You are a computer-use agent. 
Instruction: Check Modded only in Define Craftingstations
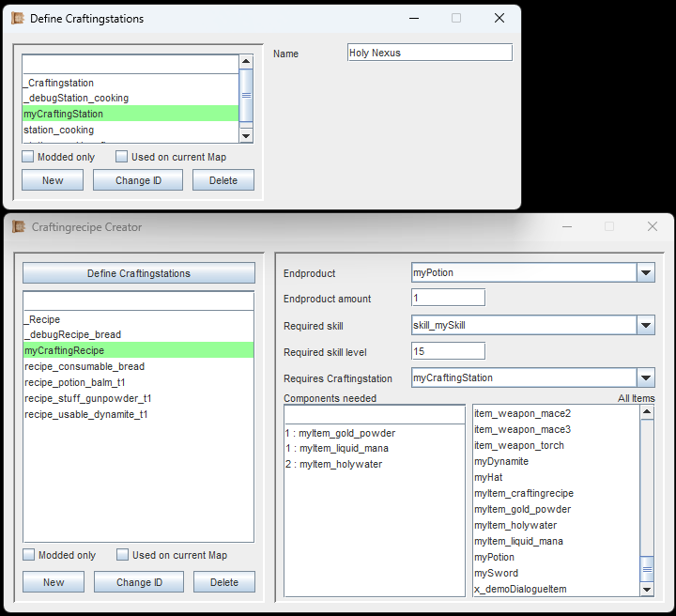click(x=29, y=157)
